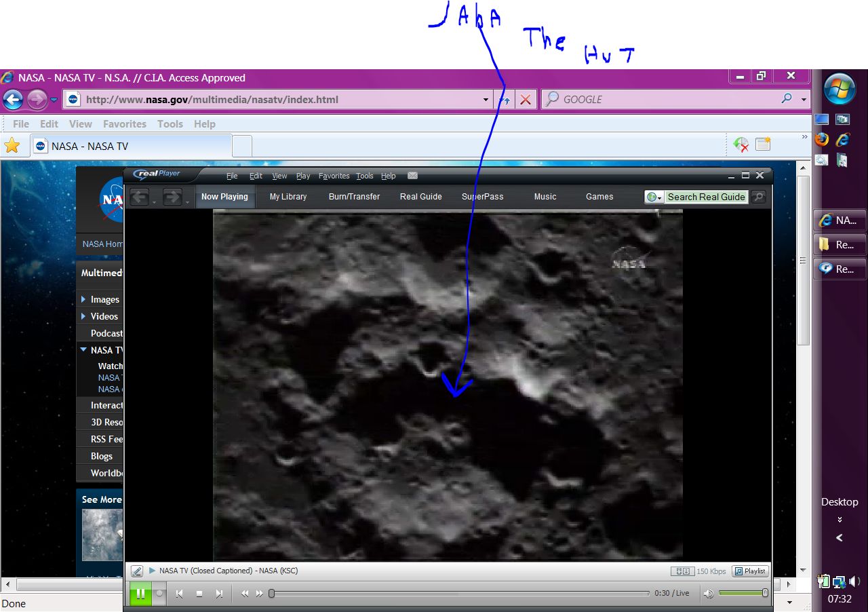Rewind the RealPlayer video
Image resolution: width=868 pixels, height=612 pixels.
[x=245, y=593]
